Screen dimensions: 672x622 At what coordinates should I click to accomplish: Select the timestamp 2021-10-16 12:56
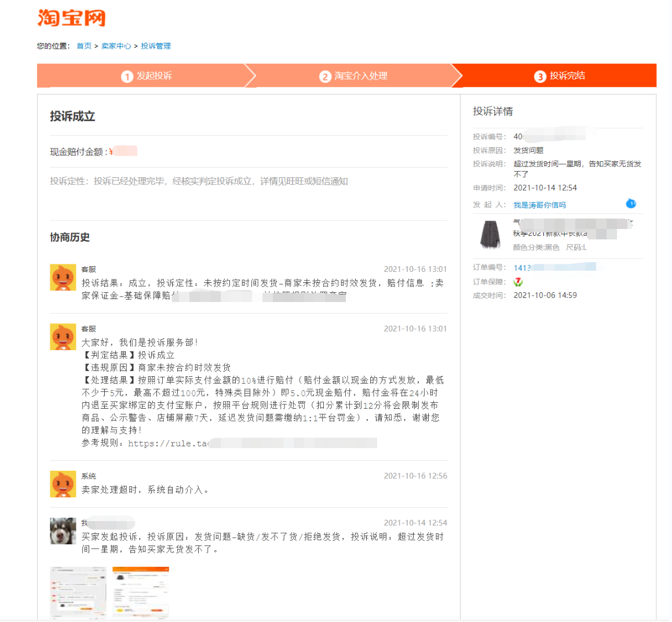point(415,476)
